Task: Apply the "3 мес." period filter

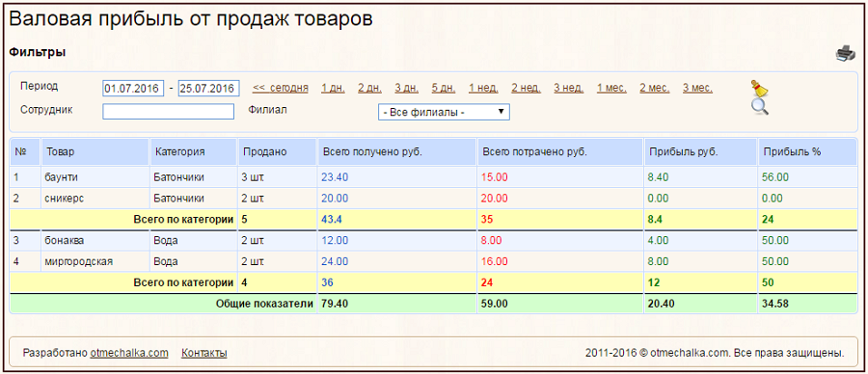Action: (x=697, y=88)
